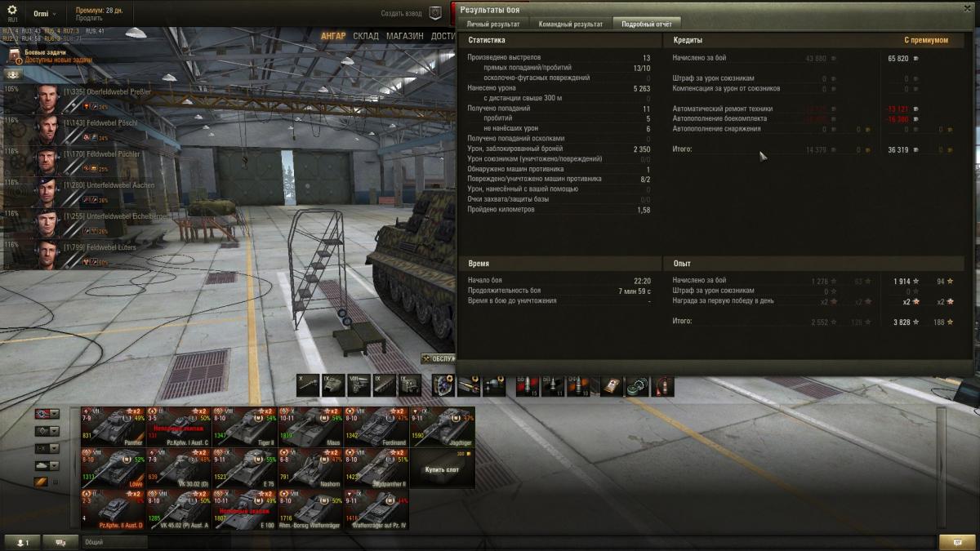980x551 pixels.
Task: Select the Pz.Kpfw. II Ausf. D tank
Action: click(x=113, y=509)
